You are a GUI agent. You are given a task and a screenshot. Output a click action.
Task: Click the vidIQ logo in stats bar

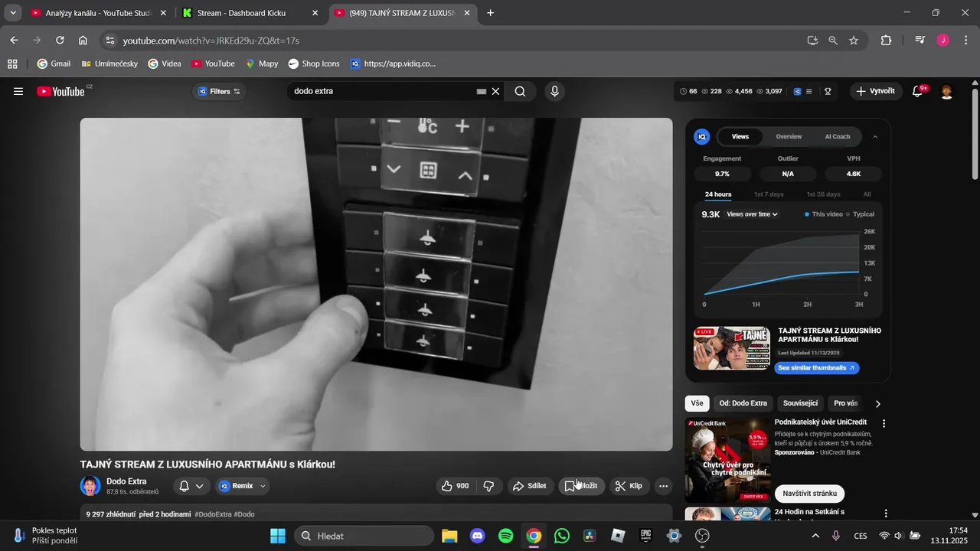pyautogui.click(x=797, y=91)
